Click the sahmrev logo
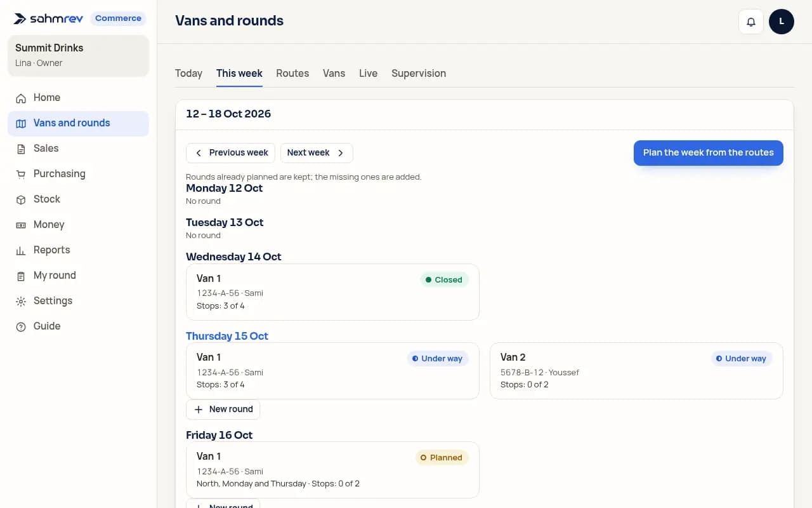 click(x=48, y=18)
